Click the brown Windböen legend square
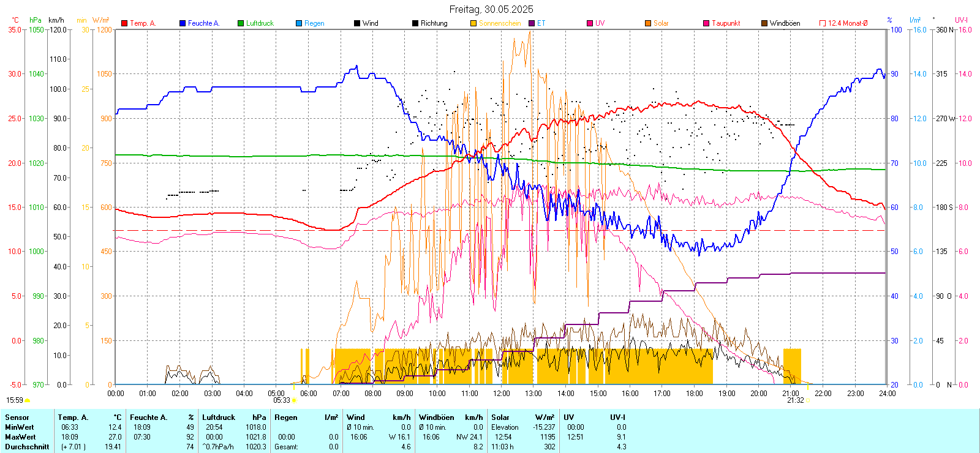Viewport: 980px width, 453px height. point(764,23)
